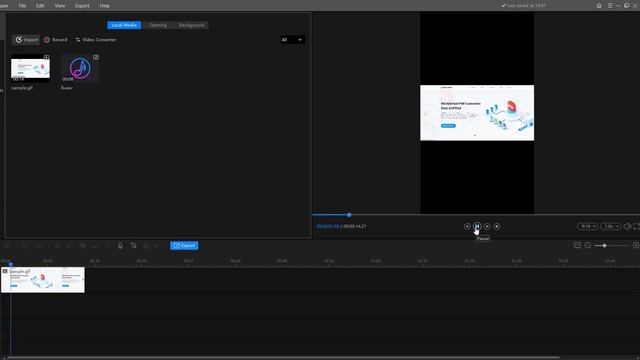The image size is (640, 360).
Task: Open the File menu
Action: [22, 6]
